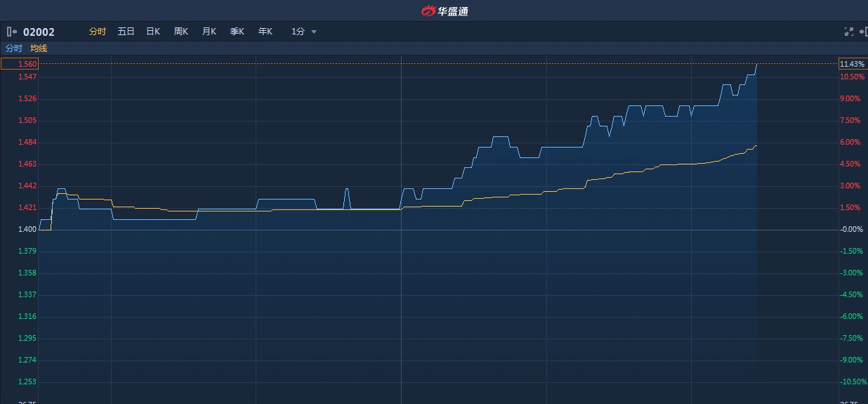Screen dimensions: 868x404
Task: Click percent axis label -10.50%
Action: pyautogui.click(x=854, y=382)
